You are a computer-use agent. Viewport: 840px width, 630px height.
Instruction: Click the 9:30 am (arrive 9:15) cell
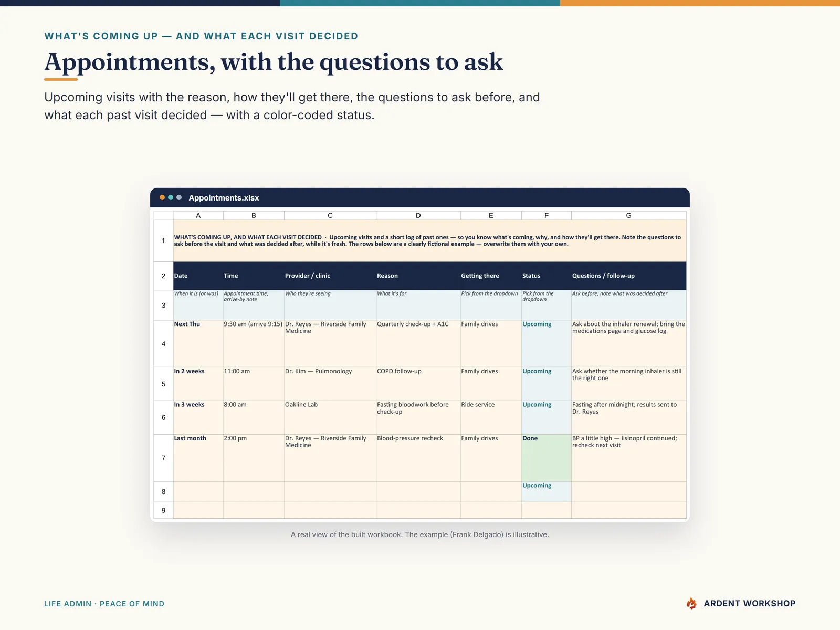point(254,343)
